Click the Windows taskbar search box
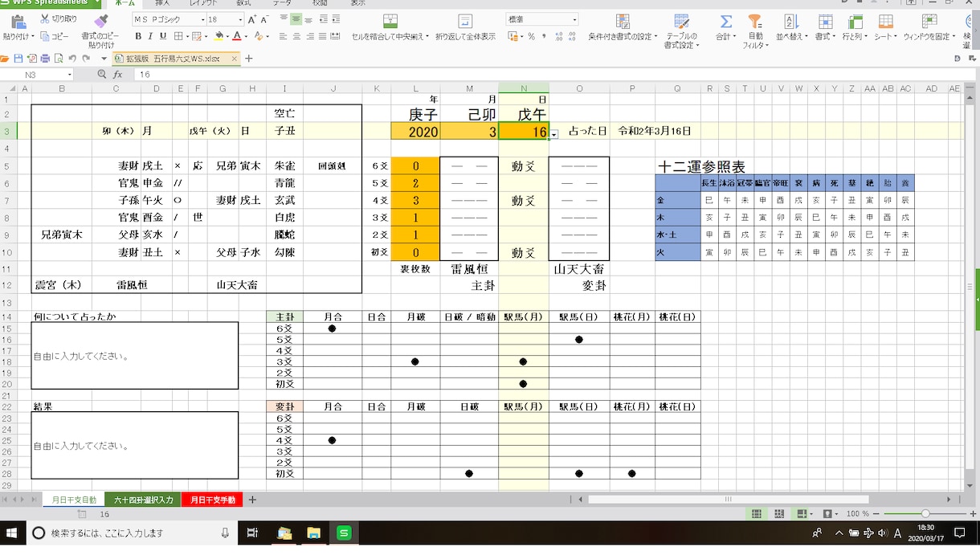The image size is (980, 555). pos(133,533)
